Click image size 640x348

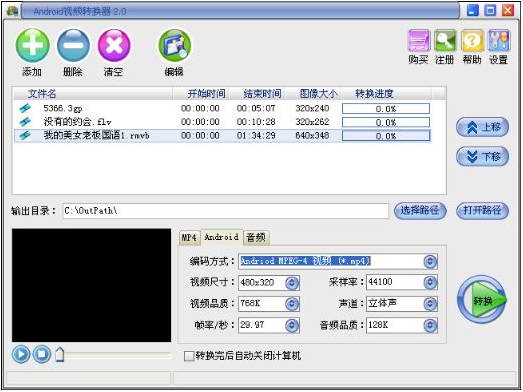click(313, 135)
